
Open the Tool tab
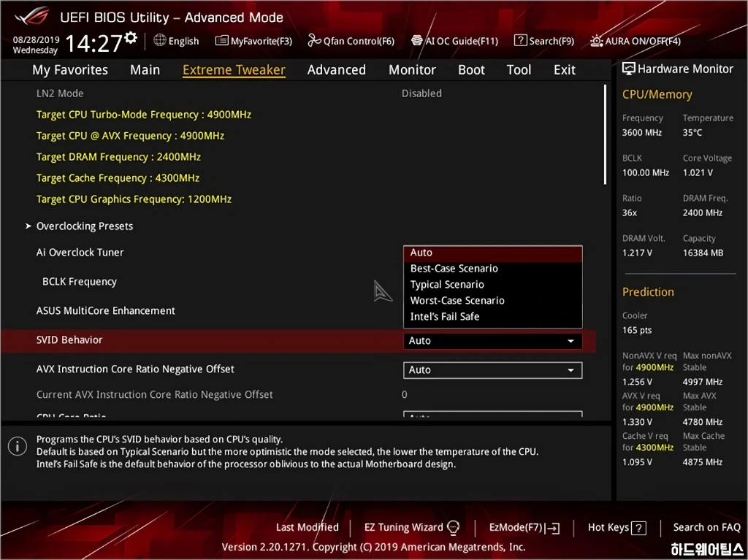[519, 69]
